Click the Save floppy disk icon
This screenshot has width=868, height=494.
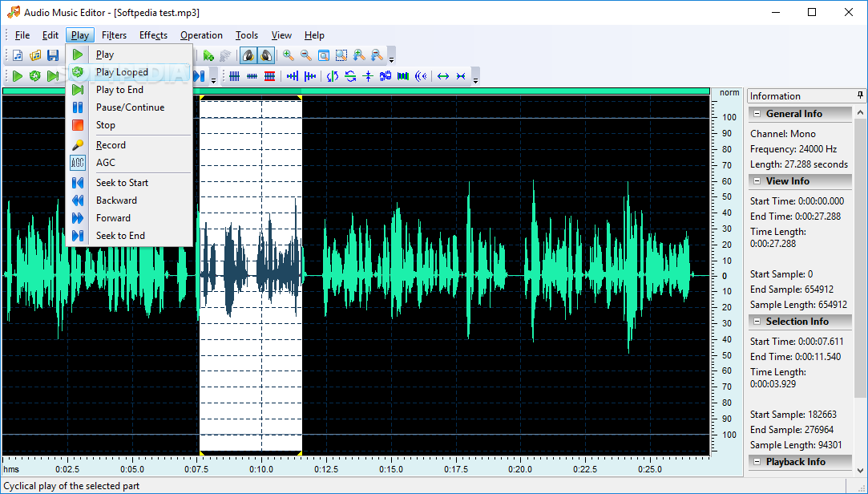pos(53,55)
